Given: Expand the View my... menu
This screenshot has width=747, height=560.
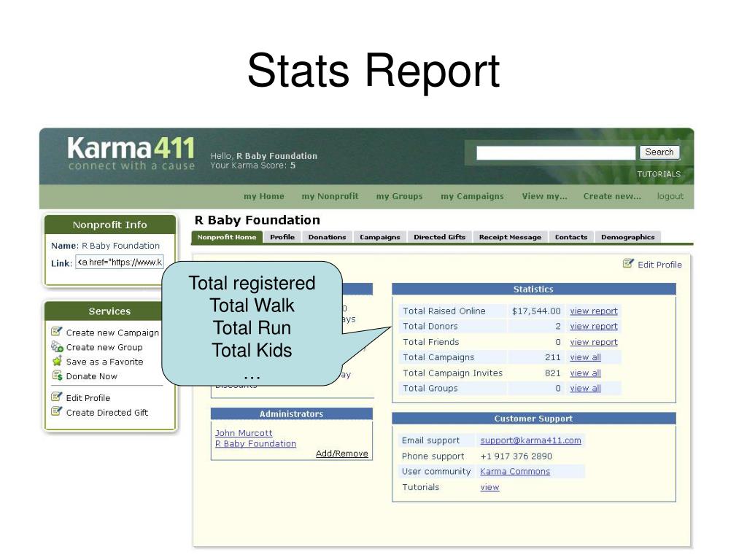Looking at the screenshot, I should pyautogui.click(x=544, y=196).
